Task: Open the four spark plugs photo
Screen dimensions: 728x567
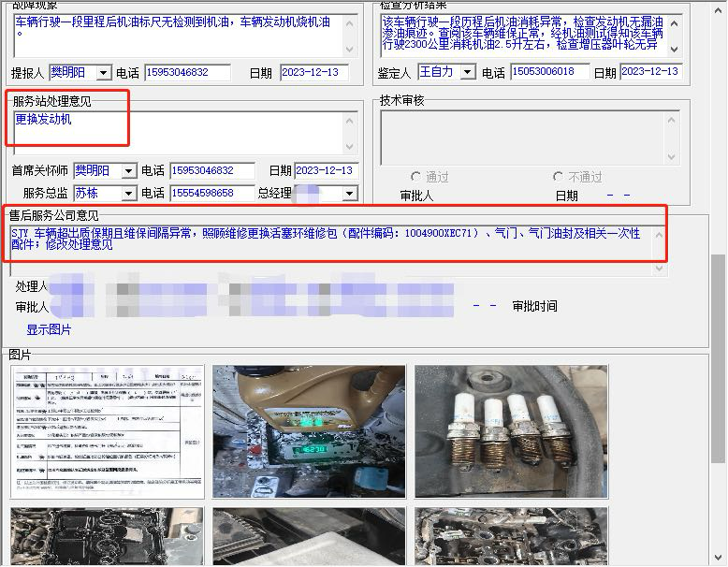Action: click(x=511, y=431)
